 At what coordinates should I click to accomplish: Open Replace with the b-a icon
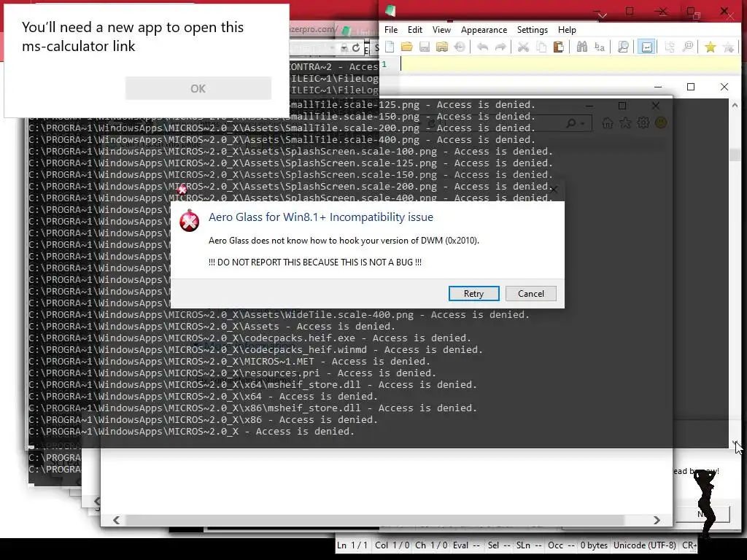[x=600, y=47]
